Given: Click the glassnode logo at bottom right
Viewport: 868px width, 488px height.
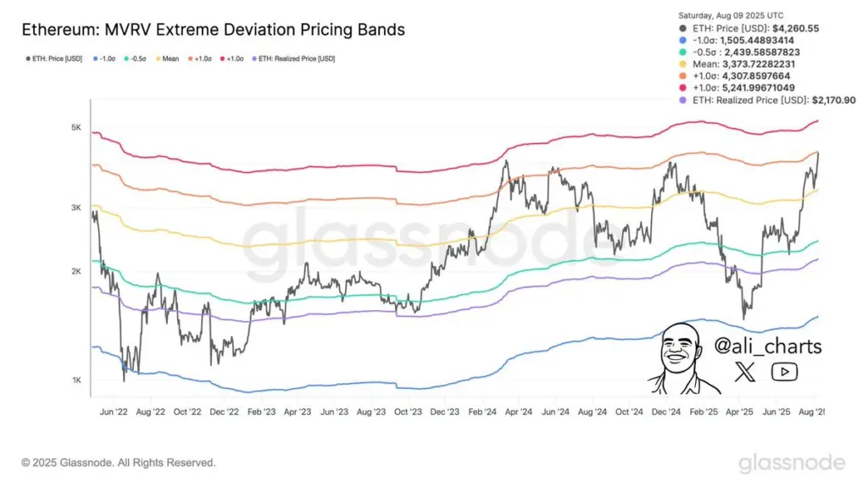Looking at the screenshot, I should pos(791,463).
